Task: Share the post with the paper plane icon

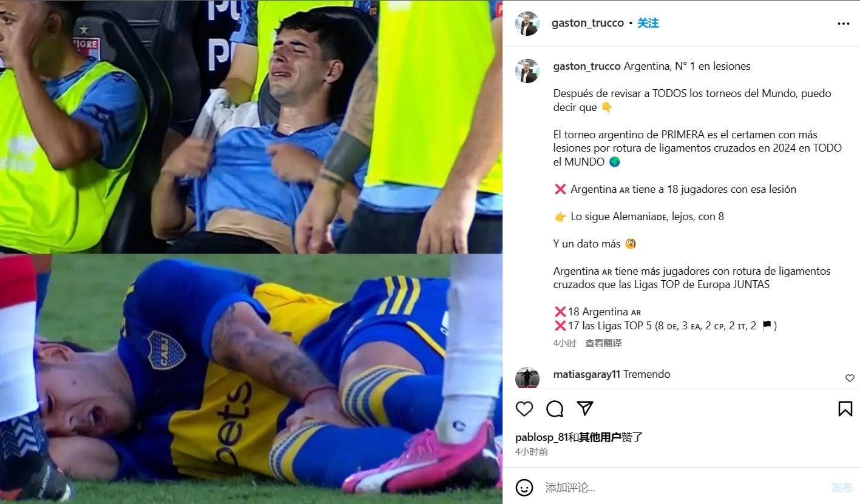Action: click(x=585, y=408)
